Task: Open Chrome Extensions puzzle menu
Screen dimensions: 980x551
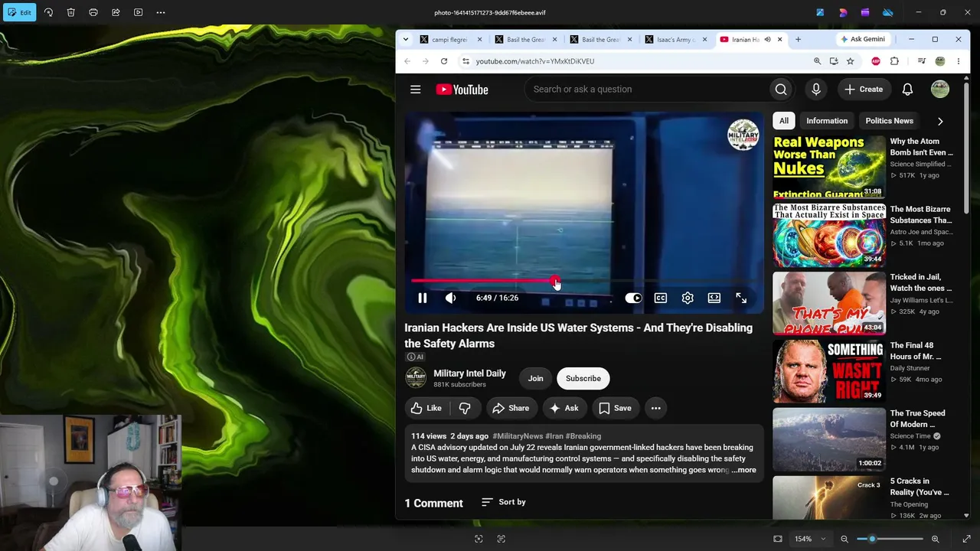Action: [894, 61]
